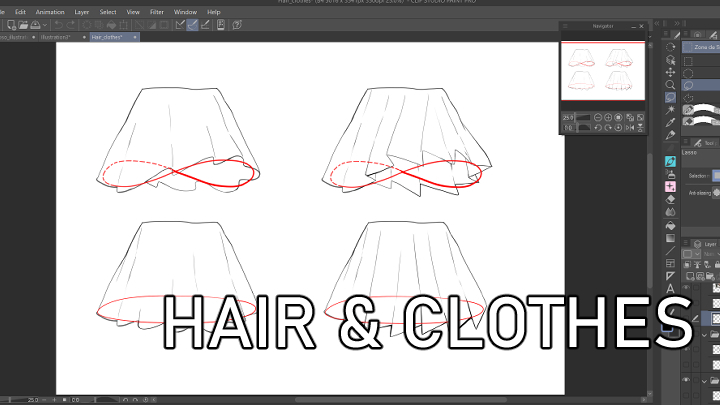Select the Text tool
Screen dimensions: 720x405
[x=670, y=288]
